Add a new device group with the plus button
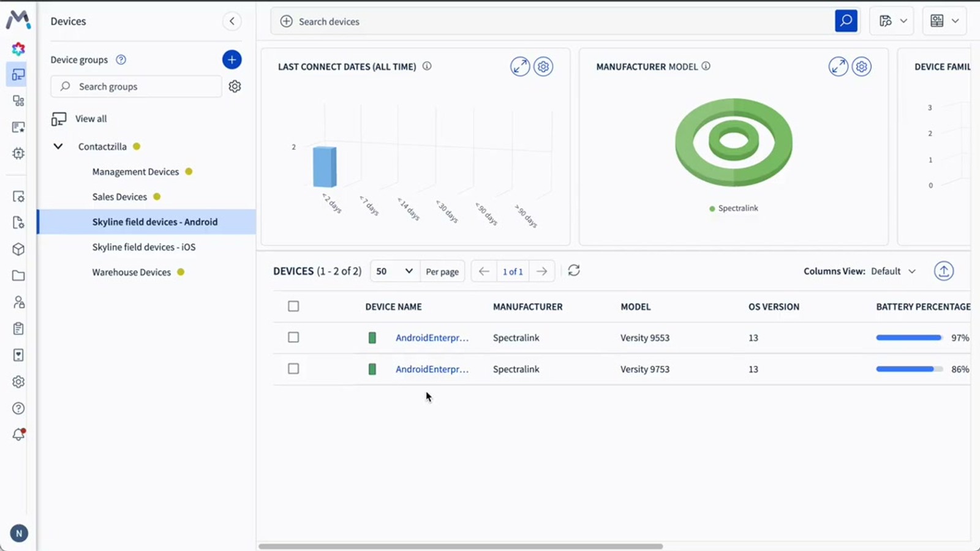980x551 pixels. [x=232, y=59]
